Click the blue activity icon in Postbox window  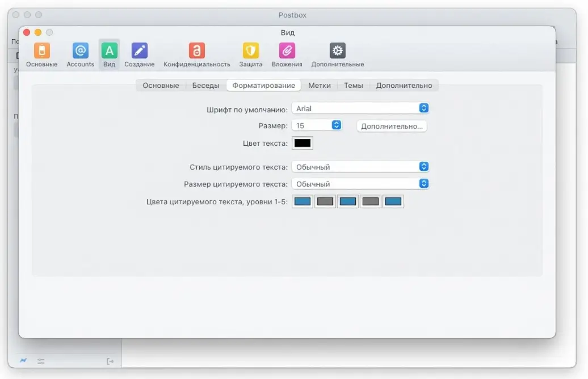23,361
